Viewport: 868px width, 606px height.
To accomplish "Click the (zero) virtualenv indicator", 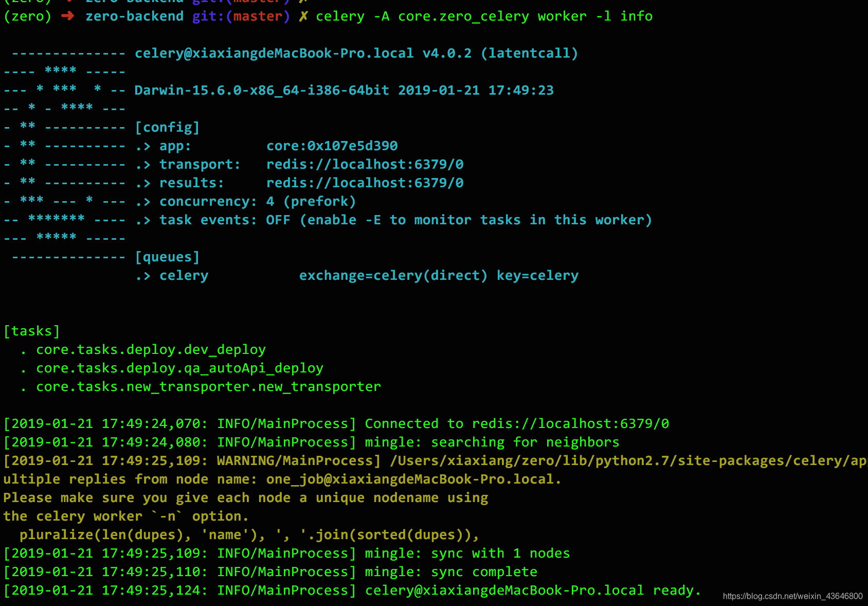I will (27, 16).
